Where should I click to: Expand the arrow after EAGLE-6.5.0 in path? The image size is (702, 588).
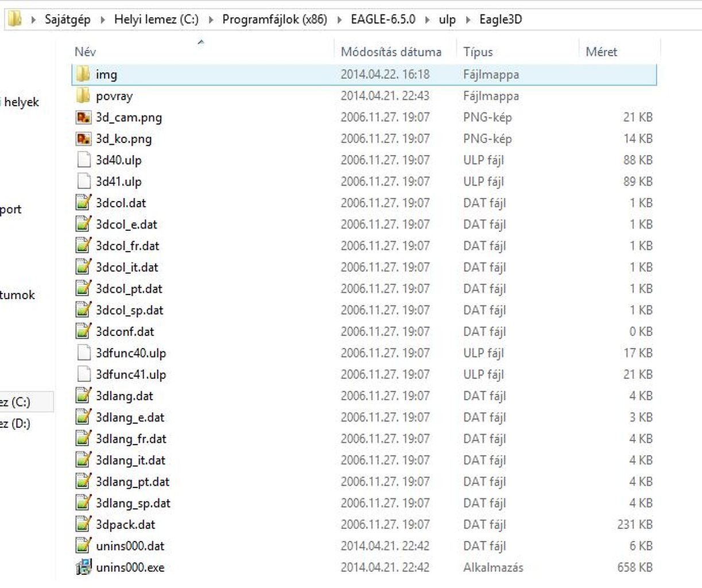427,20
